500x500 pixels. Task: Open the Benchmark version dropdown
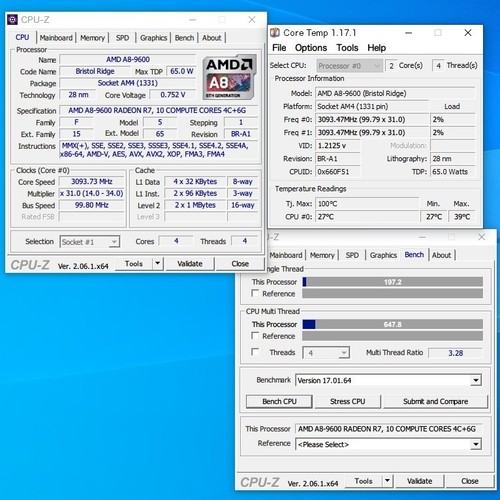click(x=476, y=380)
